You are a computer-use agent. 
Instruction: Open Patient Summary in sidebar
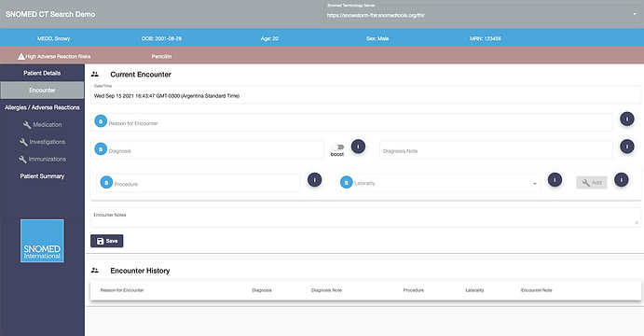(x=42, y=176)
